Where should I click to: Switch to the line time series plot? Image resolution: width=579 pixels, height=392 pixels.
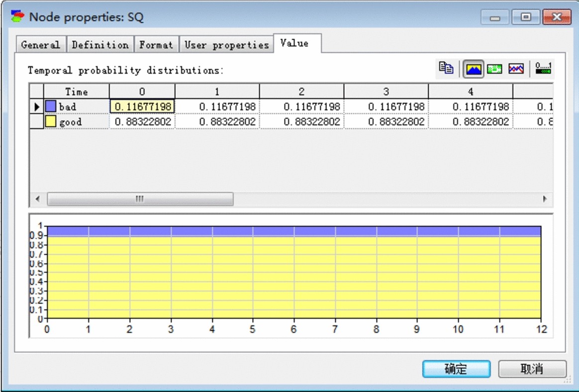516,69
